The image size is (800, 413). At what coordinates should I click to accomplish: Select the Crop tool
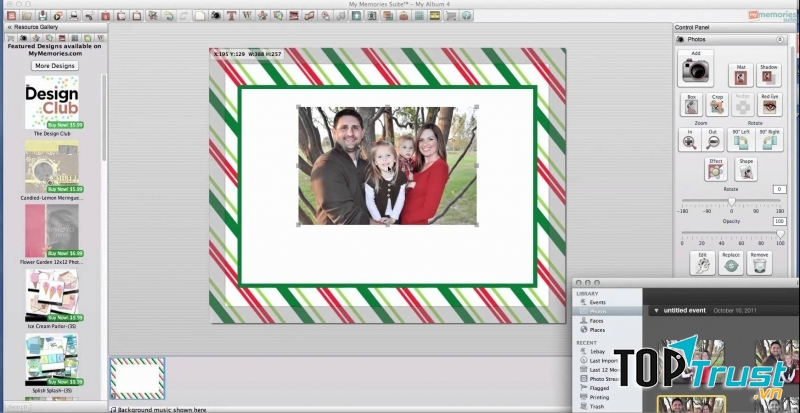[717, 105]
